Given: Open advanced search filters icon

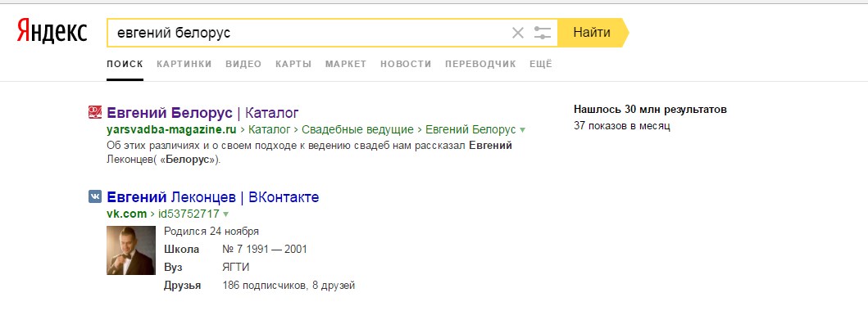Looking at the screenshot, I should pyautogui.click(x=543, y=33).
